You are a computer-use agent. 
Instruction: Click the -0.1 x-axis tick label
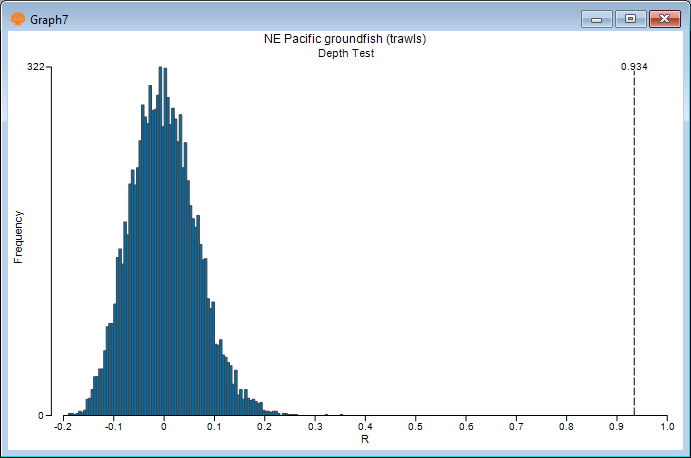tap(112, 428)
